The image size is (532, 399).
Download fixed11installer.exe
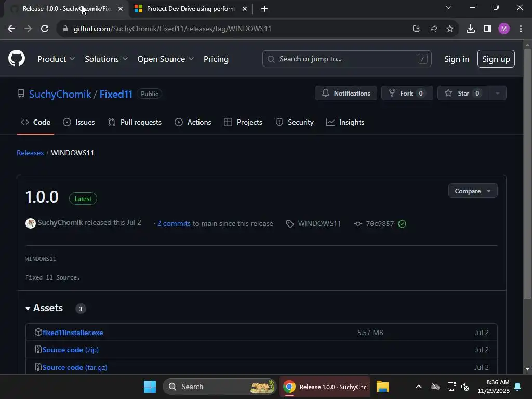click(73, 332)
